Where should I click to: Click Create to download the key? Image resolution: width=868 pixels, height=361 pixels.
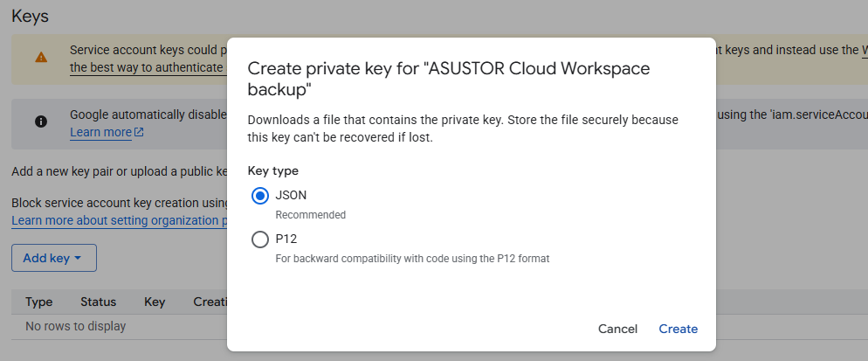click(x=679, y=329)
